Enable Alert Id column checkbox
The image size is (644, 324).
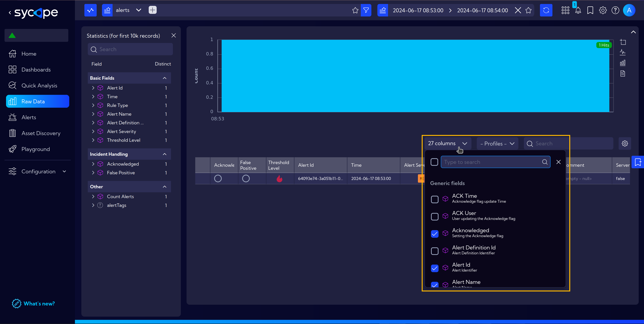[435, 268]
